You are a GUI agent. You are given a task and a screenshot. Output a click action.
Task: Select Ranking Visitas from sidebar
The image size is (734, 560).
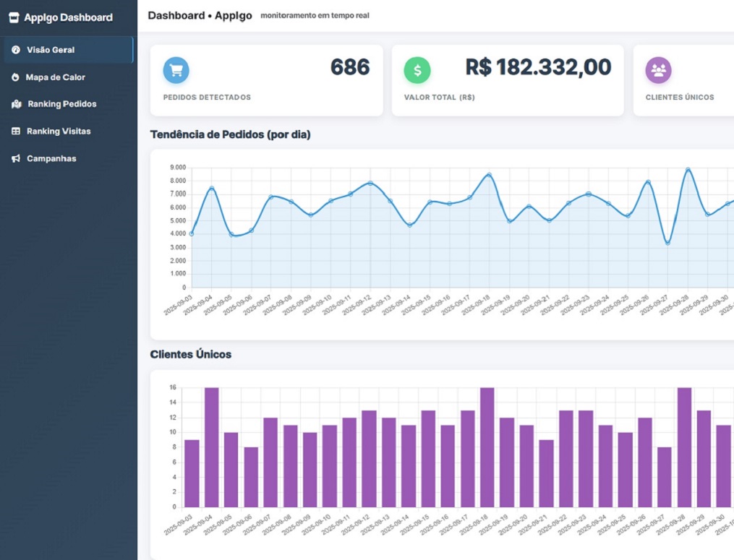(59, 132)
